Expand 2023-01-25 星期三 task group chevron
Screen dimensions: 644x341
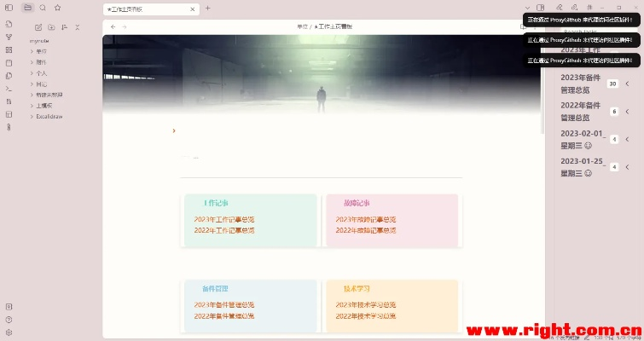(x=627, y=167)
